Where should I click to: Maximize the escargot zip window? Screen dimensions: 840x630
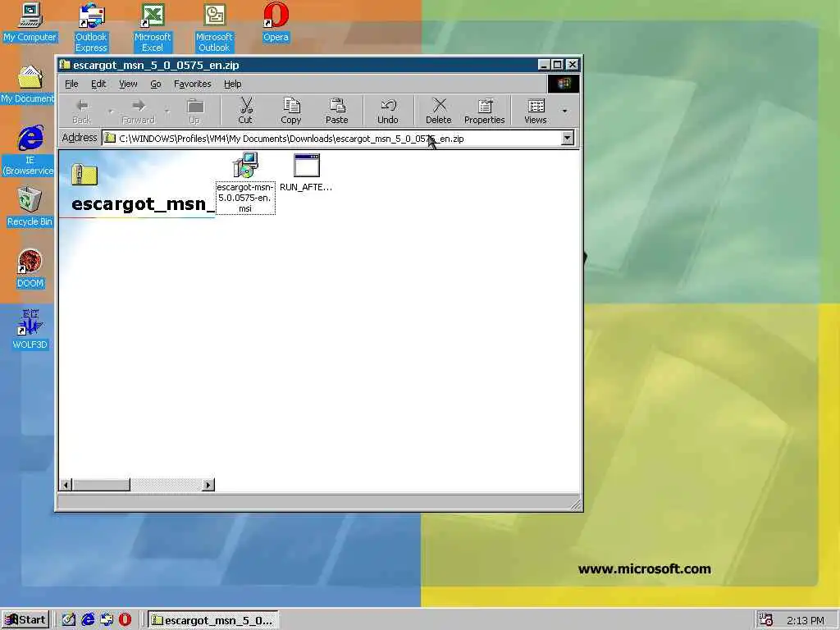coord(558,65)
